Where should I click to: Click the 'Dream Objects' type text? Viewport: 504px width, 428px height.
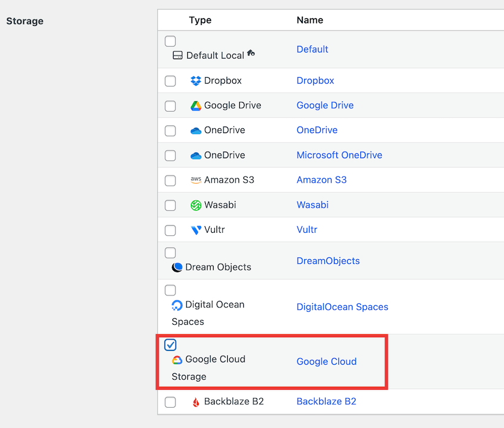tap(218, 267)
